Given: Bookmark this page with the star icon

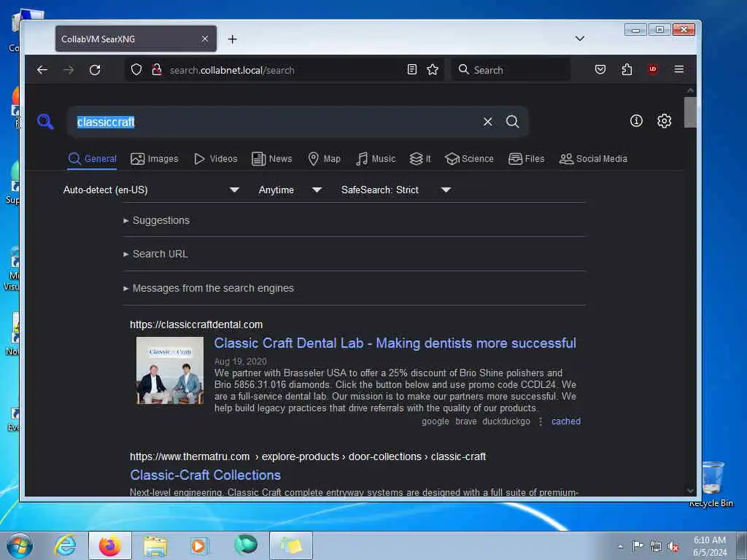Looking at the screenshot, I should (x=433, y=69).
